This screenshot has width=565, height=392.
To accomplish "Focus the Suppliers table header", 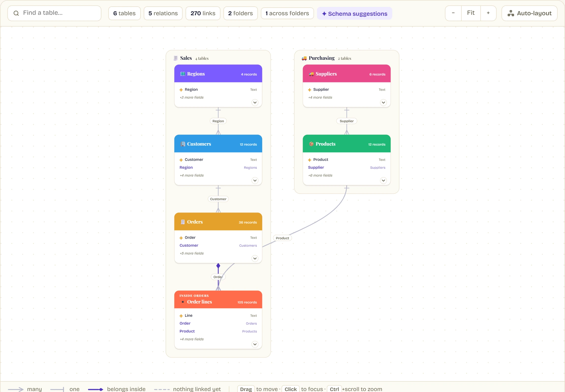I will pos(347,74).
